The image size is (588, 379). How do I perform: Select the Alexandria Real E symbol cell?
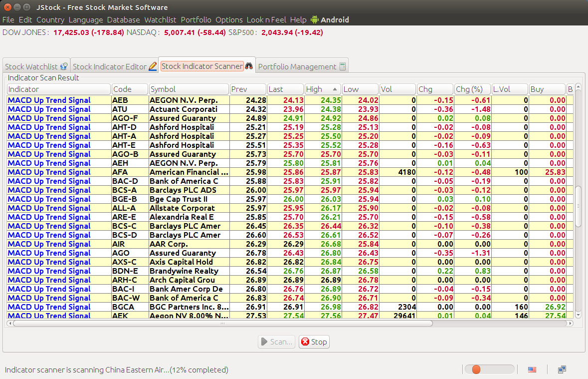point(189,217)
